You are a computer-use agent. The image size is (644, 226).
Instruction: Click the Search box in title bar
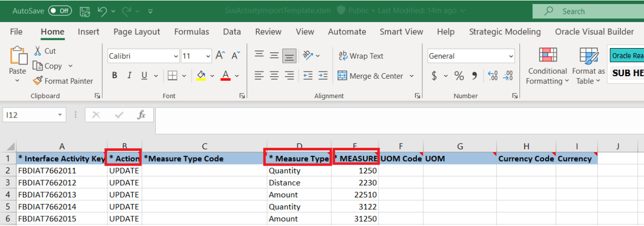(x=588, y=11)
